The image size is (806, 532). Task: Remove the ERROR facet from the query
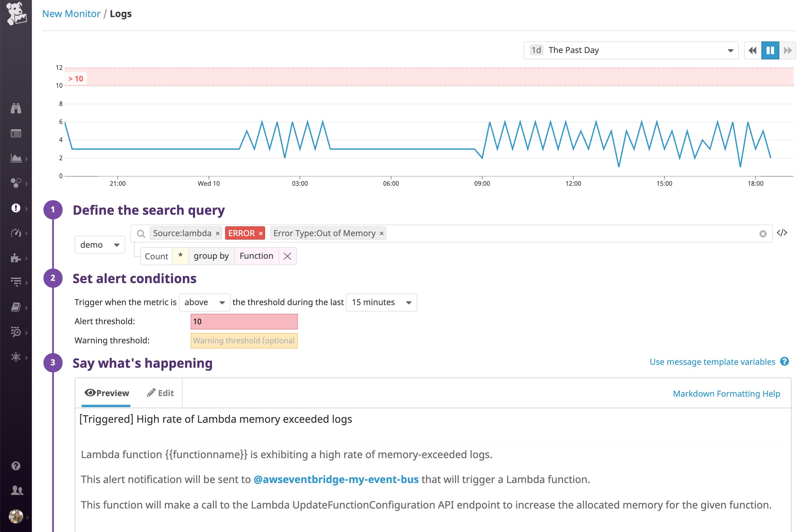click(x=260, y=233)
